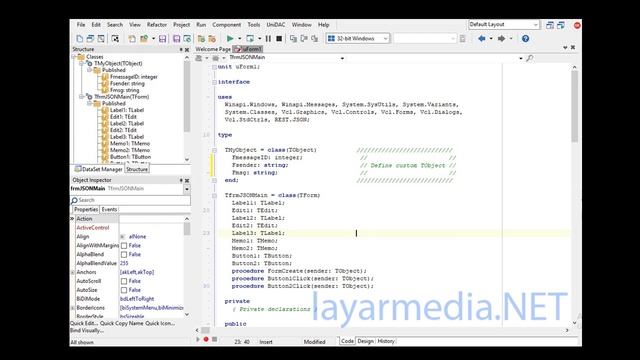Screen dimensions: 640x360
Task: Open the UniDAC menu
Action: tap(276, 25)
